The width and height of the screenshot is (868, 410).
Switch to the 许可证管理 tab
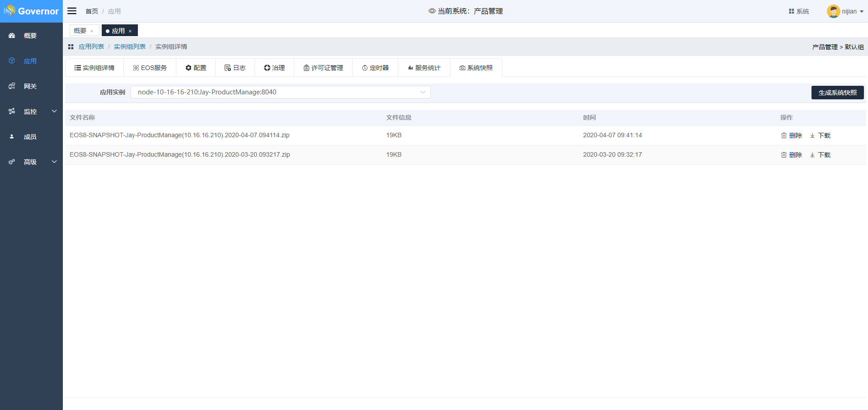coord(323,68)
